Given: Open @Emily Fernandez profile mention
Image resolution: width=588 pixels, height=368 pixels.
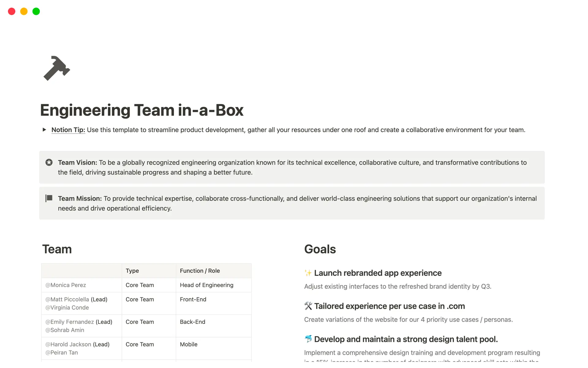Looking at the screenshot, I should pos(70,322).
